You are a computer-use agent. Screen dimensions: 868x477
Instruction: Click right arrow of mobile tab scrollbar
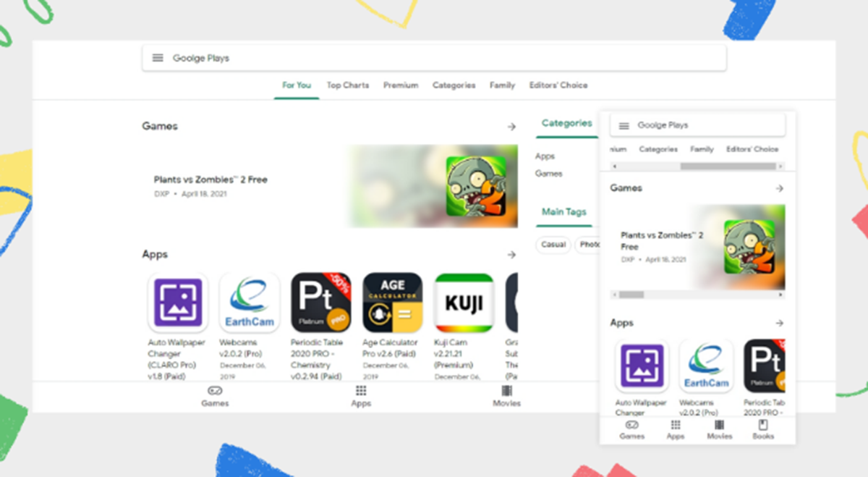click(781, 166)
